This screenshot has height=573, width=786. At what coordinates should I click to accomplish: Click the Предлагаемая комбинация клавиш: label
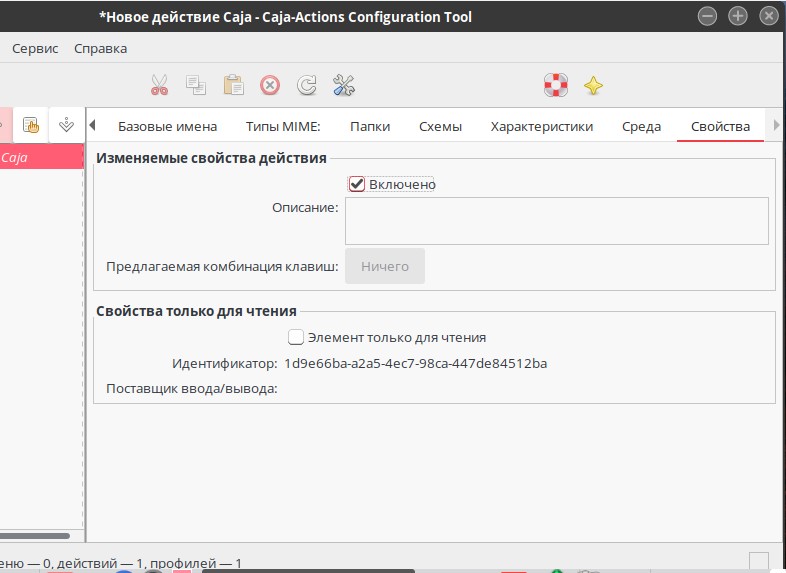click(222, 266)
